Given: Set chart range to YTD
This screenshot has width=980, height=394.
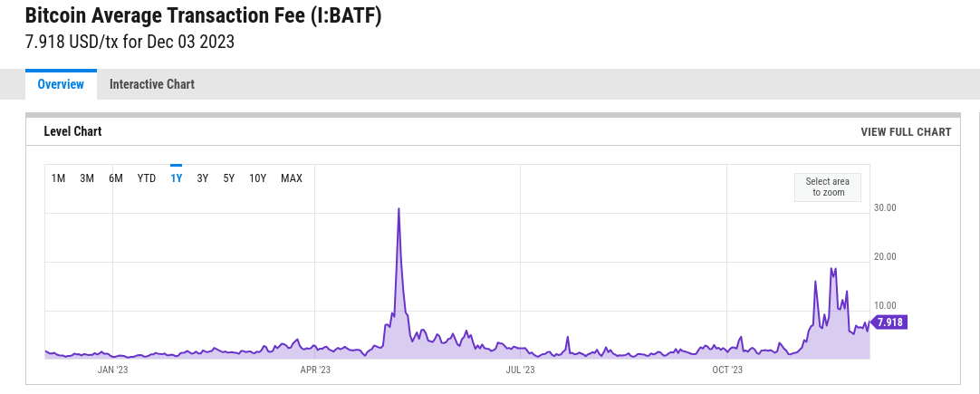Looking at the screenshot, I should point(146,178).
